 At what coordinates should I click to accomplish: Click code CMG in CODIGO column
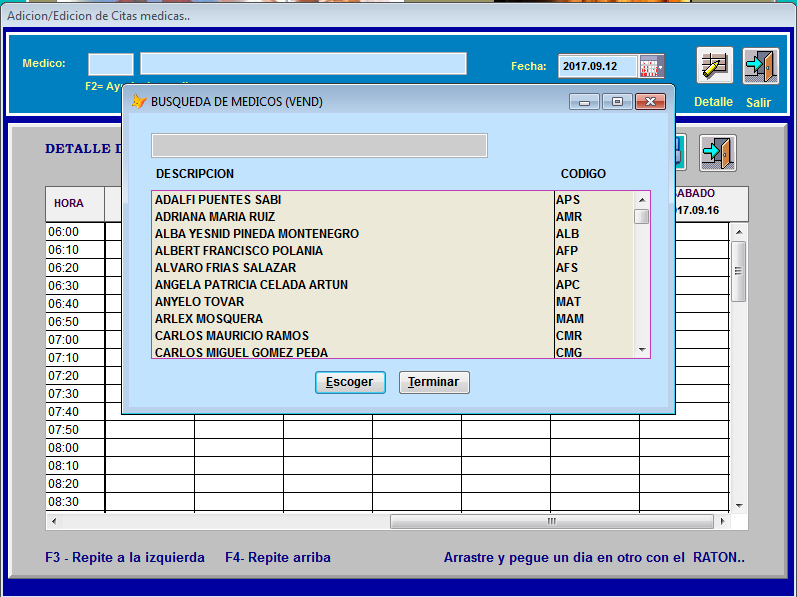tap(569, 353)
